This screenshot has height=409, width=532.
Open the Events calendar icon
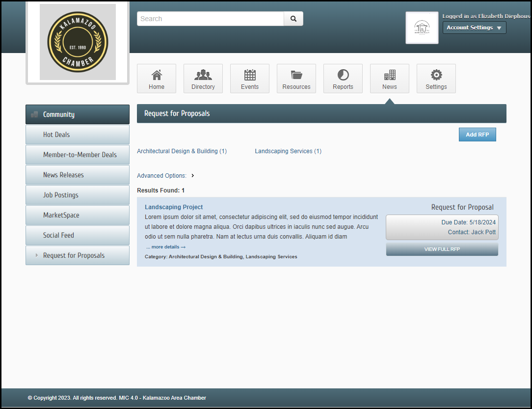[250, 75]
